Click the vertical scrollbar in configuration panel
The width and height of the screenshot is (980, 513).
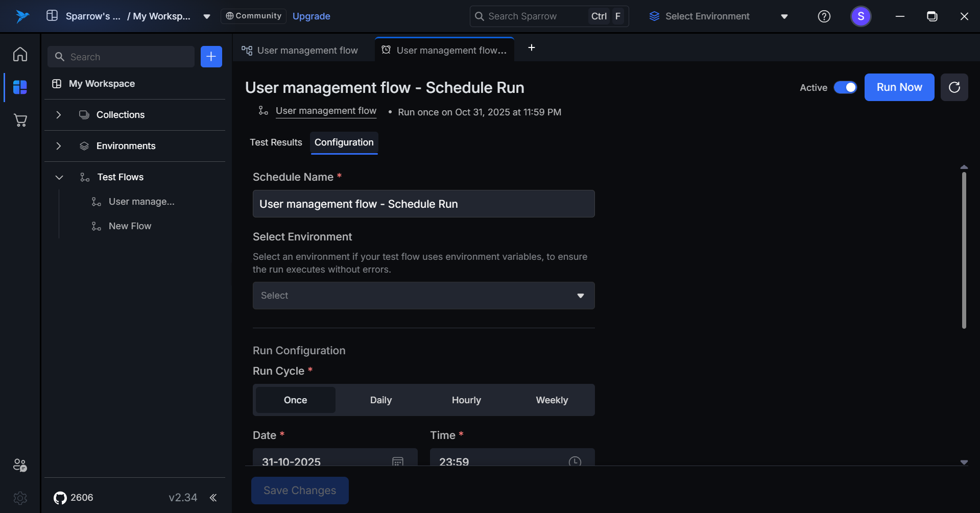coord(964,250)
